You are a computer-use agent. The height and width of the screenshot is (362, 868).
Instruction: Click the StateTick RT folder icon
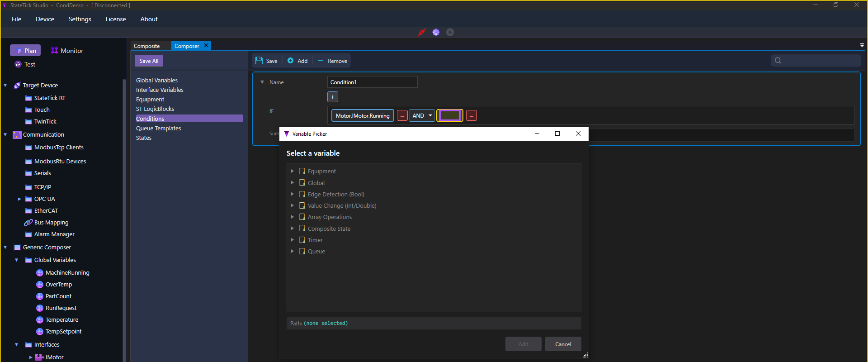(28, 98)
